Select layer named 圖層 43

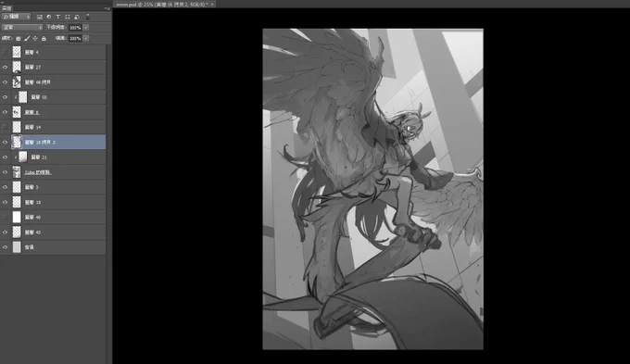pos(33,232)
